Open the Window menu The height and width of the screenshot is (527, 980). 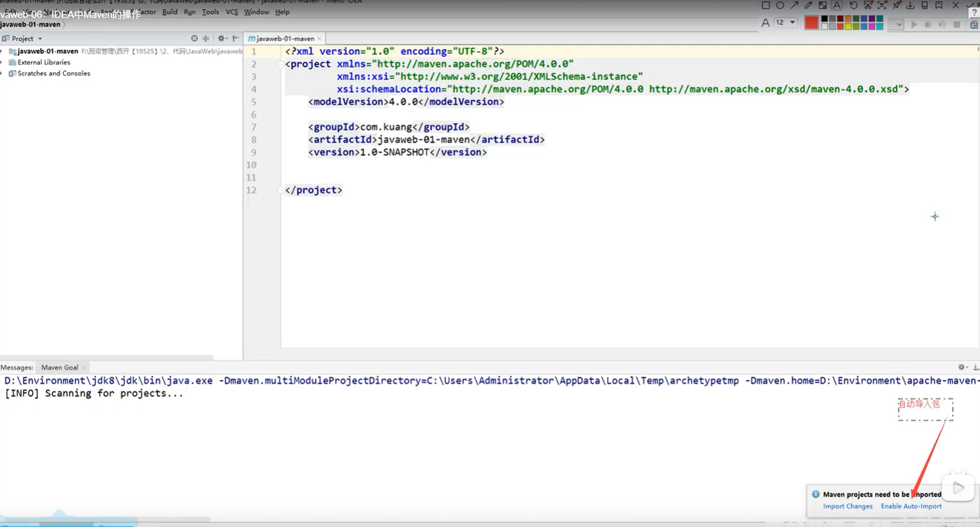click(257, 12)
